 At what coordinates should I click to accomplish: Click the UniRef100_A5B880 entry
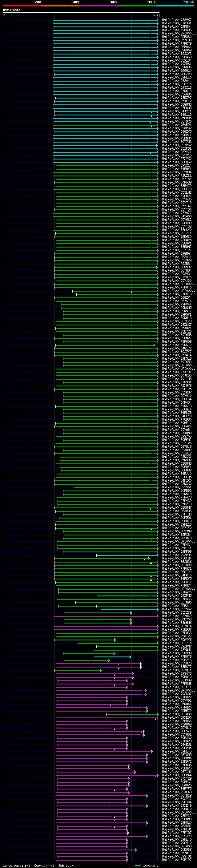[x=177, y=37]
